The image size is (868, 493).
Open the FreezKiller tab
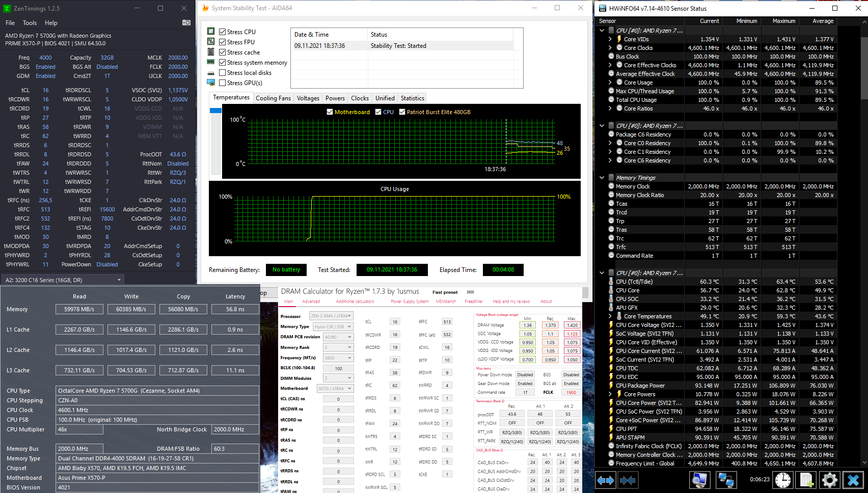[474, 302]
